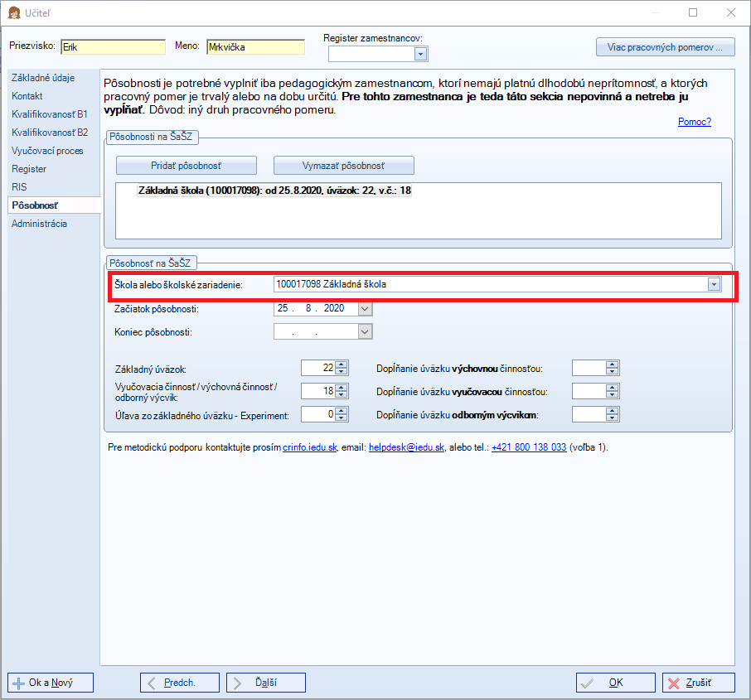Open the crinfo.iedu.sk link
Image resolution: width=751 pixels, height=700 pixels.
coord(310,447)
